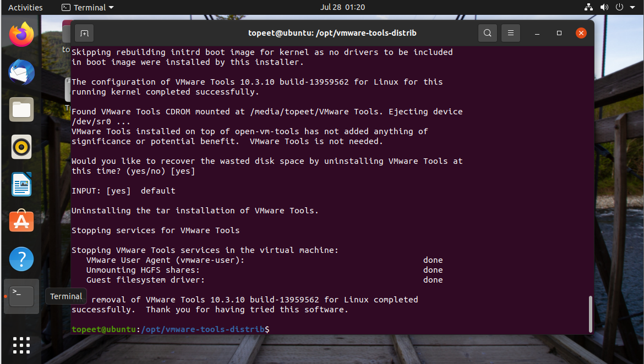Open the clock and calendar panel
644x364 pixels.
point(342,7)
